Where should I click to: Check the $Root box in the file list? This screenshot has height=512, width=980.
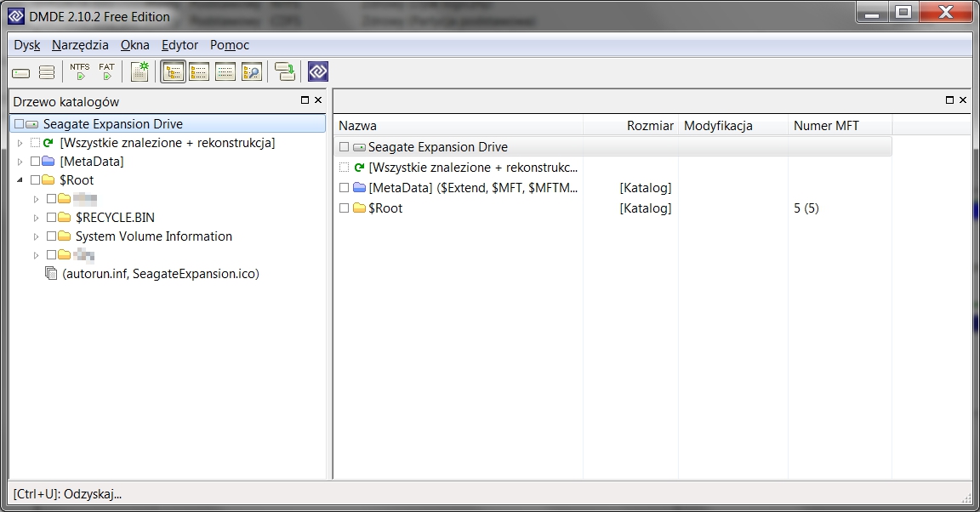(x=344, y=208)
